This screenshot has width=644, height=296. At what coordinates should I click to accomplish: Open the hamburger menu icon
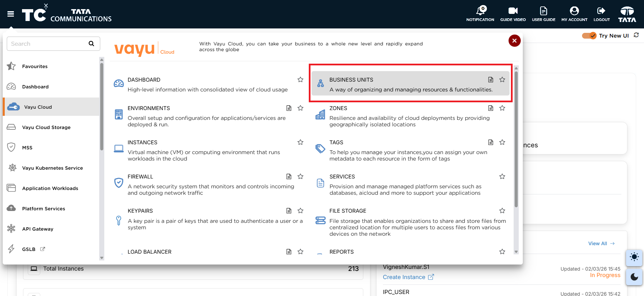pyautogui.click(x=10, y=14)
